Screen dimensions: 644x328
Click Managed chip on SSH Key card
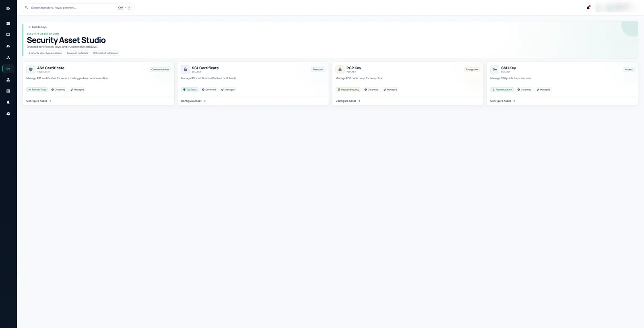(543, 90)
